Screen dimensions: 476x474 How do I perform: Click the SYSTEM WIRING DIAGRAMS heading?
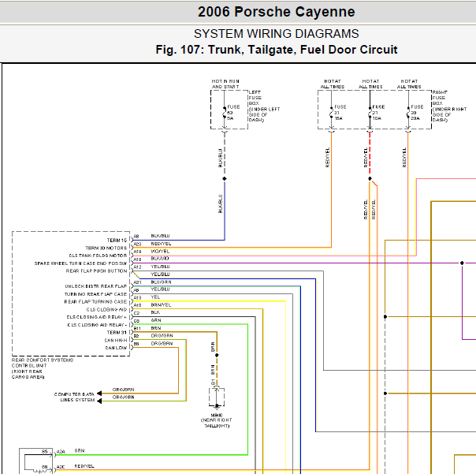pos(277,34)
